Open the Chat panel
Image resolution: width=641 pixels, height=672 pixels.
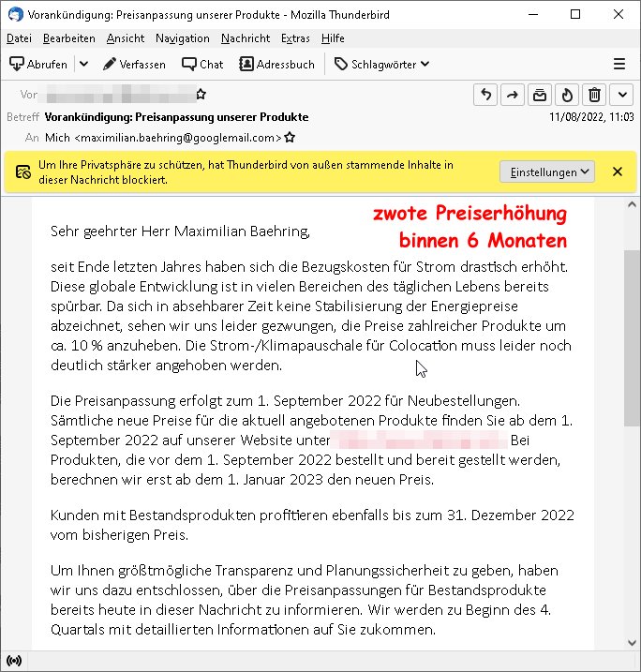[x=202, y=64]
